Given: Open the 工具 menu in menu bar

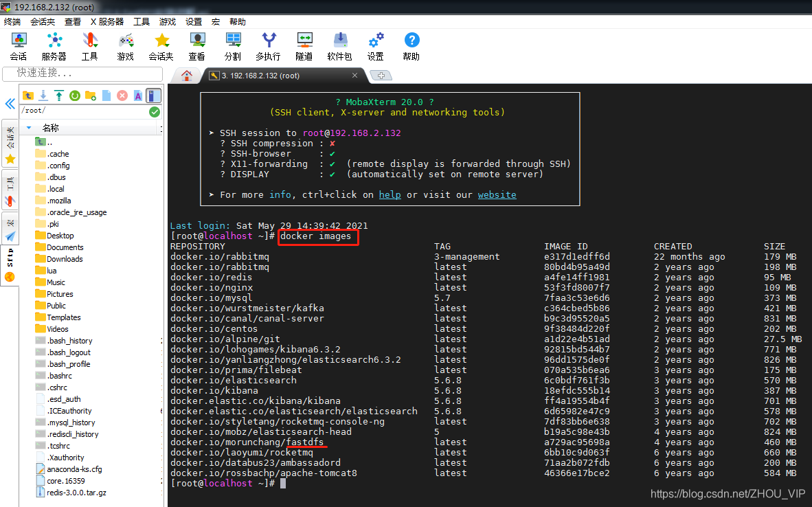Looking at the screenshot, I should click(x=142, y=22).
